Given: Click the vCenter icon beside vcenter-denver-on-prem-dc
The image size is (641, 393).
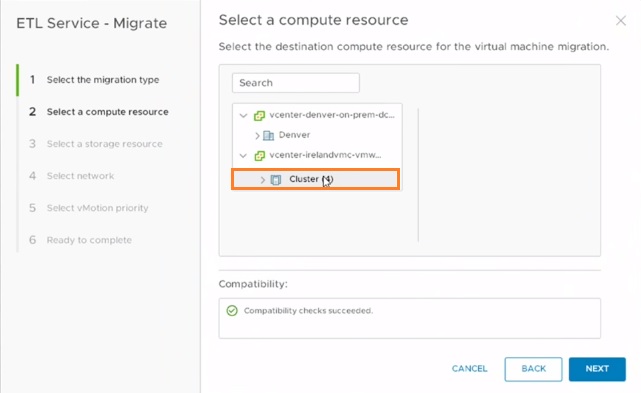Looking at the screenshot, I should [x=259, y=116].
